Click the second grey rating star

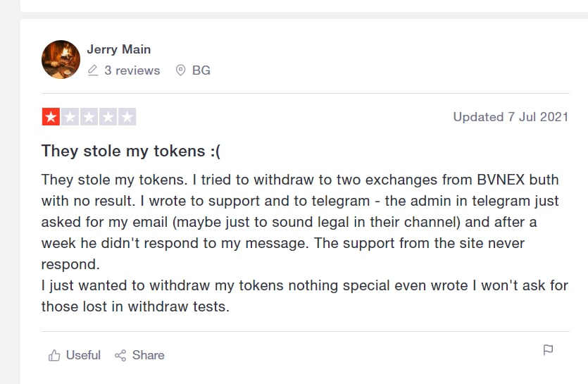pyautogui.click(x=70, y=117)
